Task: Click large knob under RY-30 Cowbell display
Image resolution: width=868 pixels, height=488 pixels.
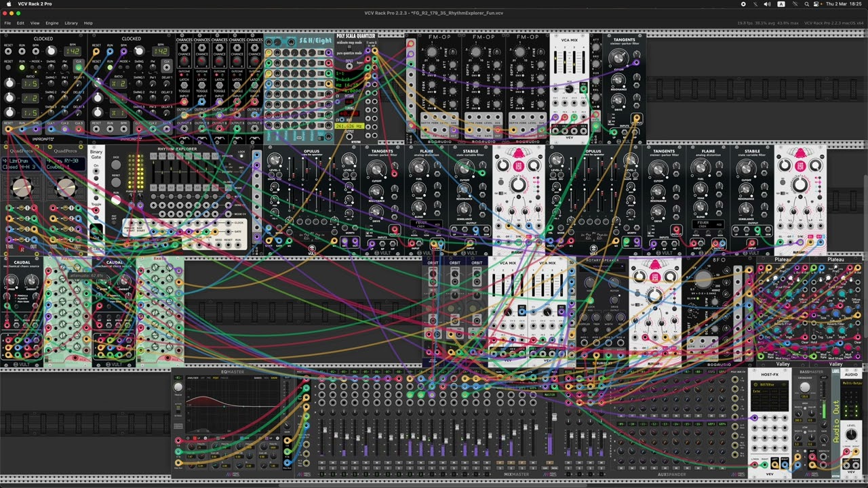Action: pos(66,188)
